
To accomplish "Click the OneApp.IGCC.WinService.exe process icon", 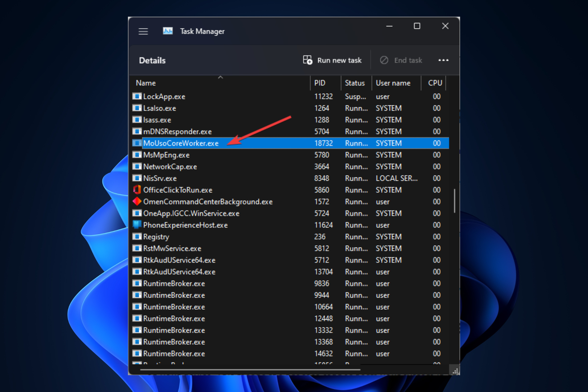I will coord(137,213).
